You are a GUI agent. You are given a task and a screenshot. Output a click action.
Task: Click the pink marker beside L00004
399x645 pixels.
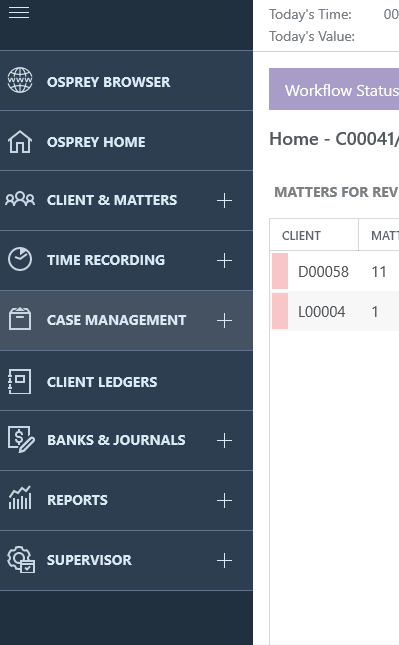pos(280,311)
